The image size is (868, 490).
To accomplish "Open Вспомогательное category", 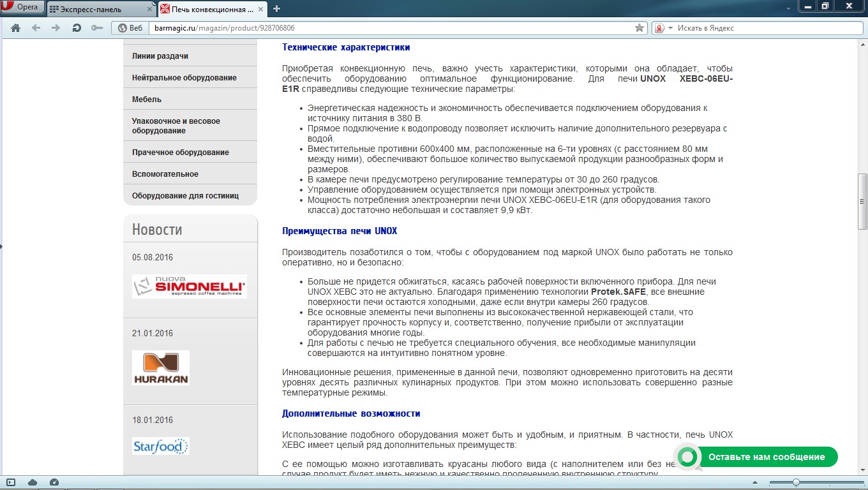I will coord(190,174).
